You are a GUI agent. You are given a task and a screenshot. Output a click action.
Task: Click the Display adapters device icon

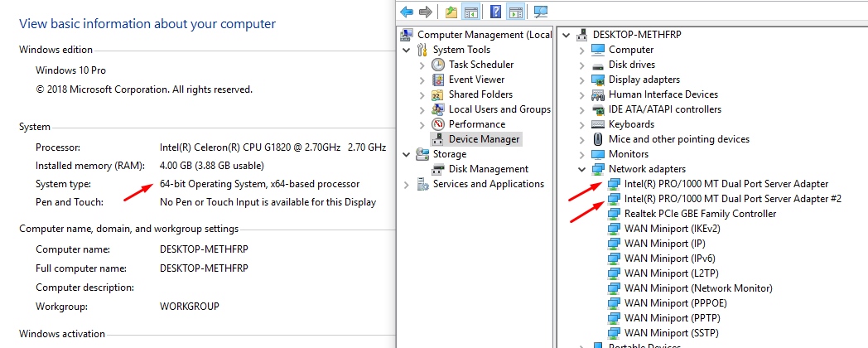coord(598,80)
